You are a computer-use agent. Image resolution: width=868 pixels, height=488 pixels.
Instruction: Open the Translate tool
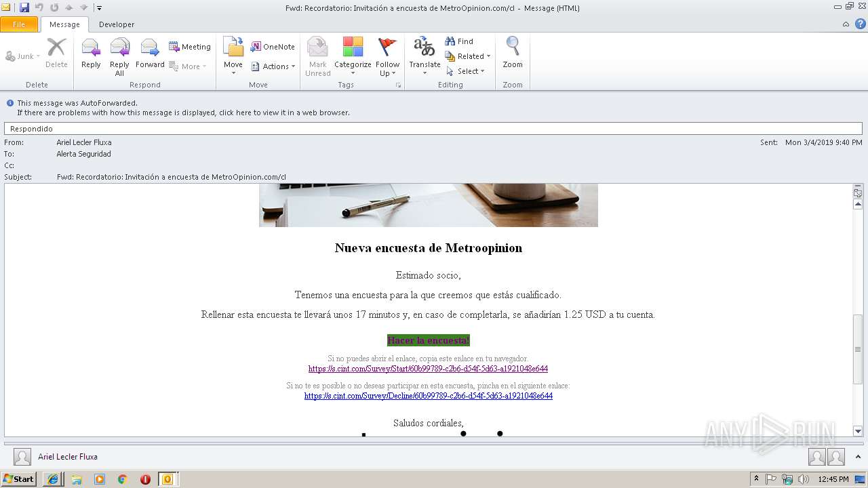[425, 57]
